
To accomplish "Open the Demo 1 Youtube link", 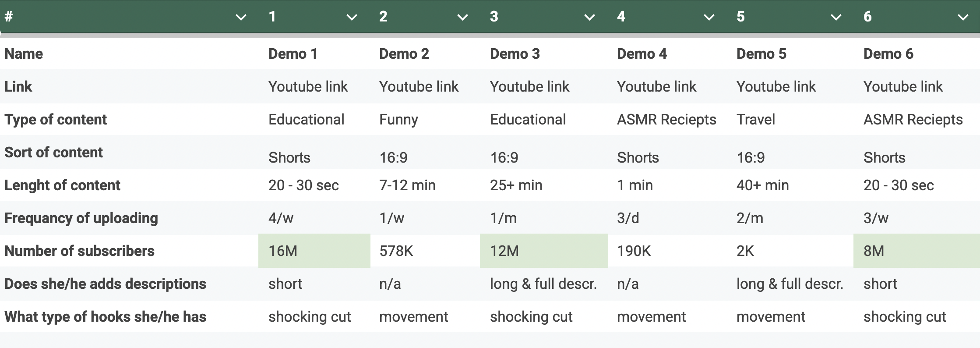I will [x=308, y=87].
